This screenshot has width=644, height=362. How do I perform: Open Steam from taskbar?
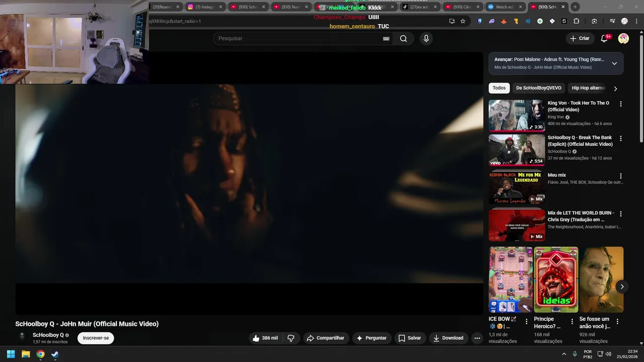coord(55,354)
